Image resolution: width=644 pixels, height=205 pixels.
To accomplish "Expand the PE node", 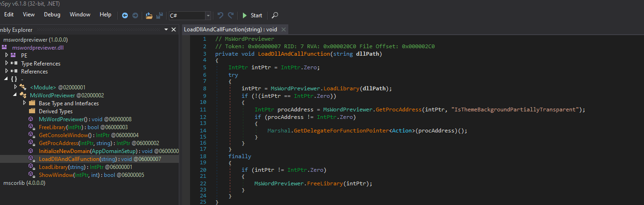I will pos(7,55).
